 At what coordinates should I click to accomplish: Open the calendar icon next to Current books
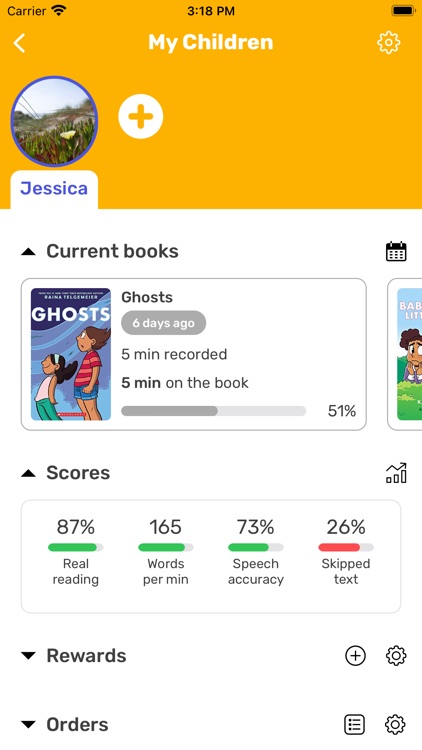tap(396, 252)
